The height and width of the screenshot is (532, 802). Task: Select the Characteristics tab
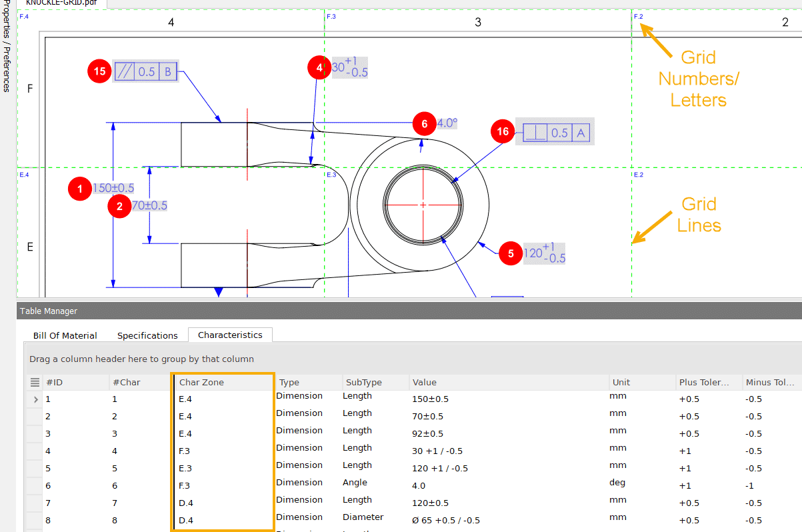pos(230,335)
